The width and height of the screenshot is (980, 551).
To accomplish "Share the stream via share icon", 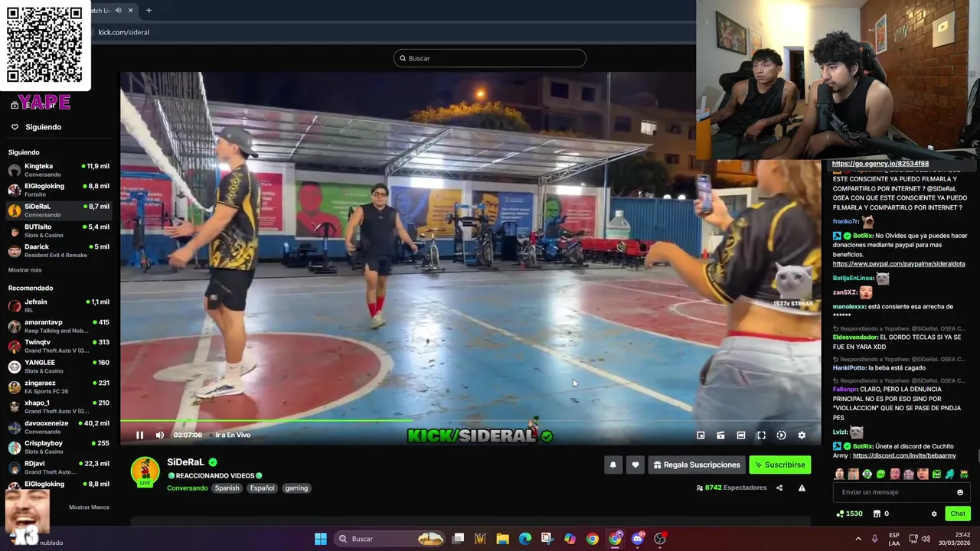I will 779,487.
